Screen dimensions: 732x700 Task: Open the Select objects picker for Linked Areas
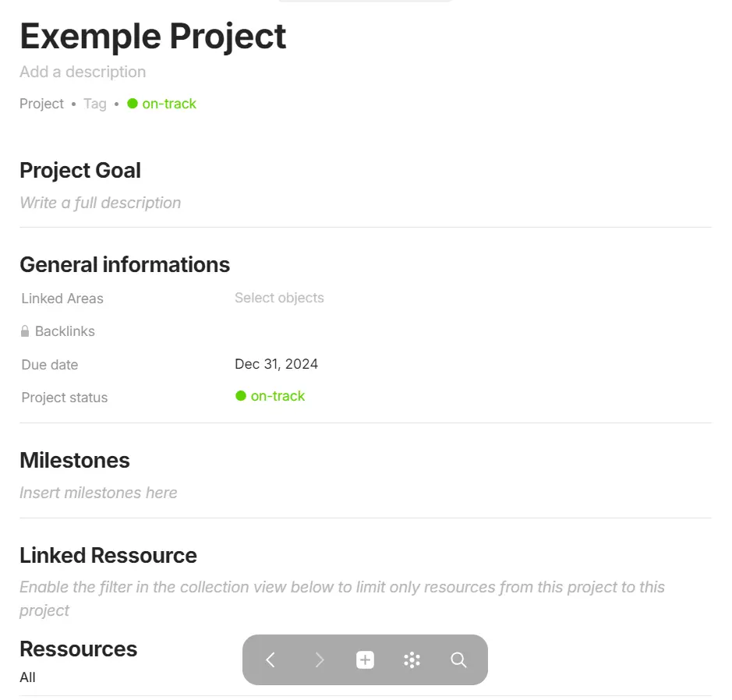(x=278, y=298)
